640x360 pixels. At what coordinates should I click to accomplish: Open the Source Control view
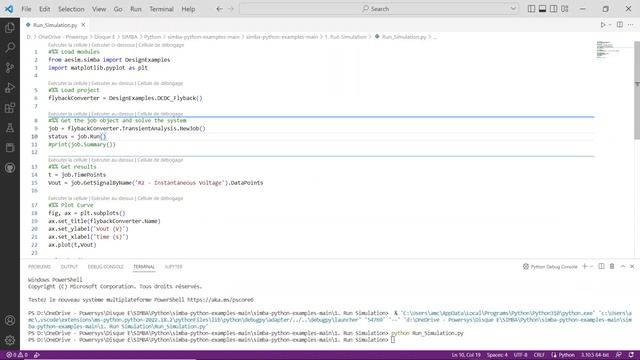[10, 67]
